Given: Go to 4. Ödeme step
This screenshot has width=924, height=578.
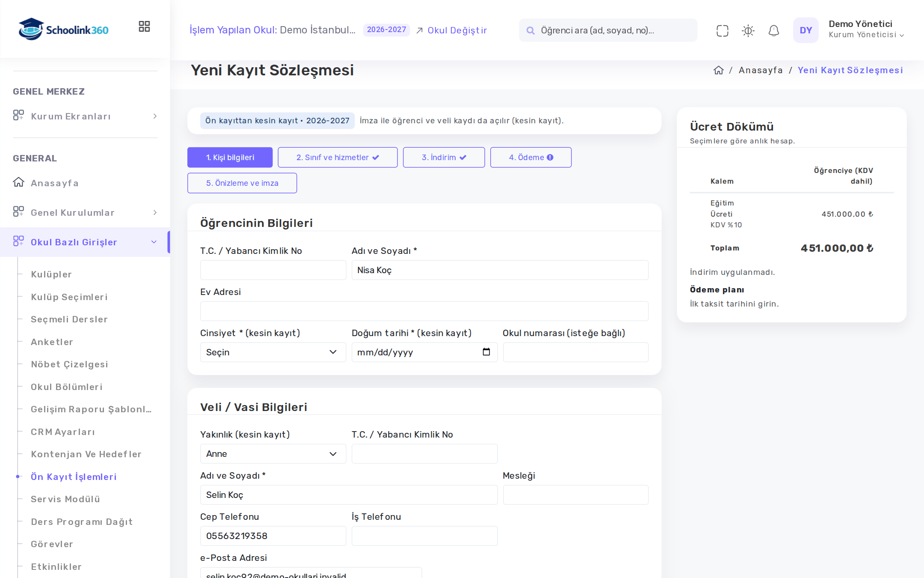Looking at the screenshot, I should [530, 157].
